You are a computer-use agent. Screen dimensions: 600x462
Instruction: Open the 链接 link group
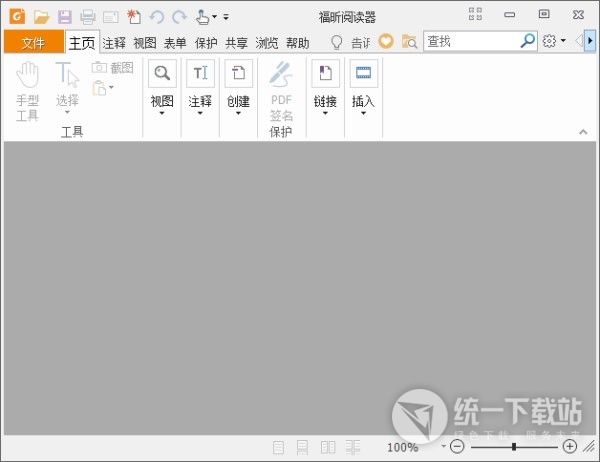coord(325,88)
